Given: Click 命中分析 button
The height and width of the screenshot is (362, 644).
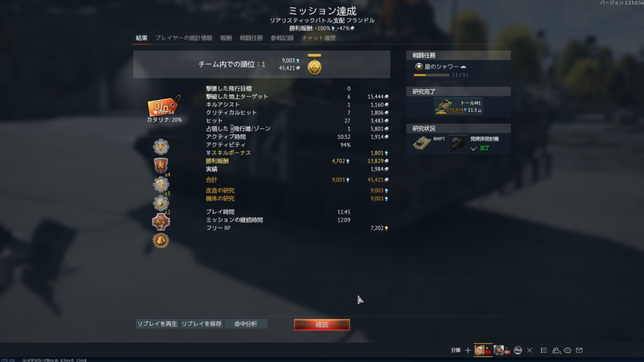Looking at the screenshot, I should point(246,324).
